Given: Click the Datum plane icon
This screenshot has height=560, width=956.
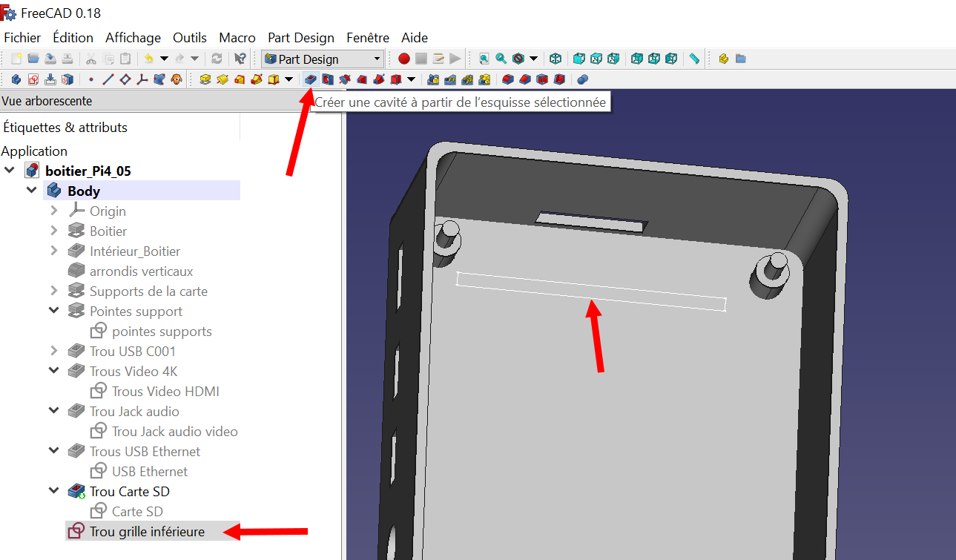Looking at the screenshot, I should 125,79.
